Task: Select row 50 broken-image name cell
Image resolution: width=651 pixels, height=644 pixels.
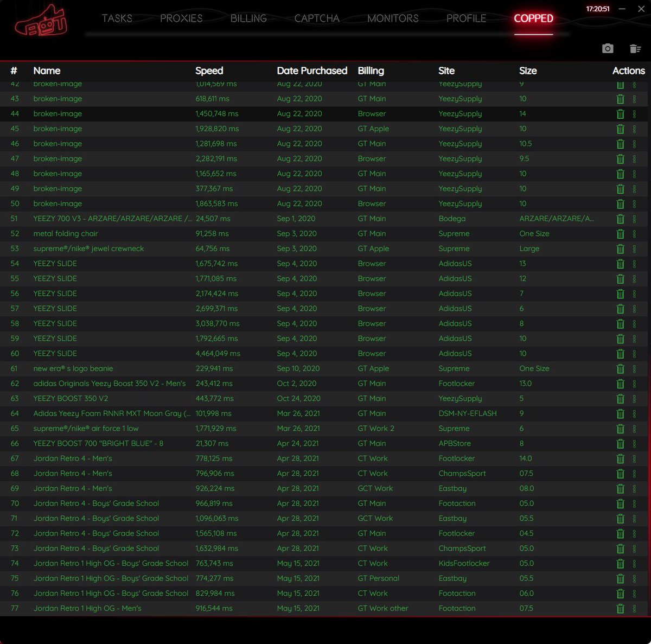Action: point(58,203)
